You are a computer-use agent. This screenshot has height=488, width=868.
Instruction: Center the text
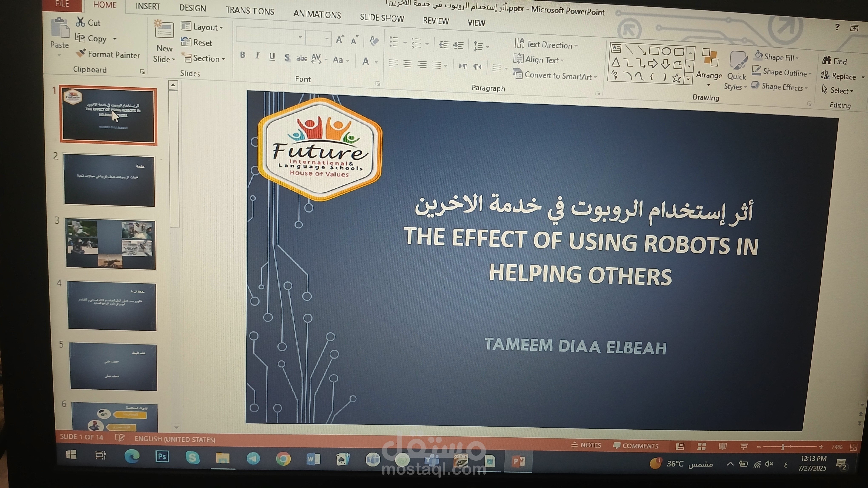pyautogui.click(x=408, y=64)
